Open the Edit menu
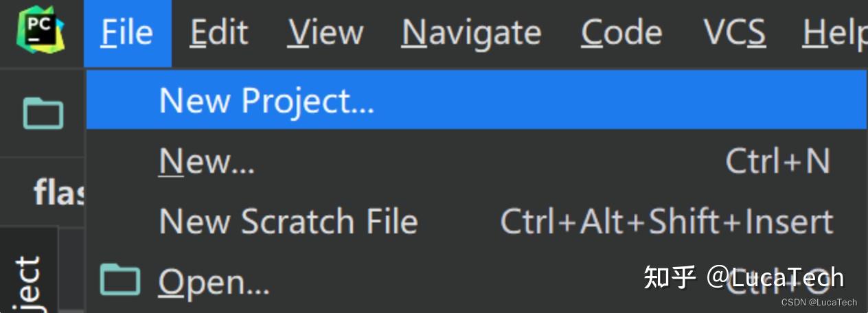Image resolution: width=868 pixels, height=313 pixels. click(219, 33)
